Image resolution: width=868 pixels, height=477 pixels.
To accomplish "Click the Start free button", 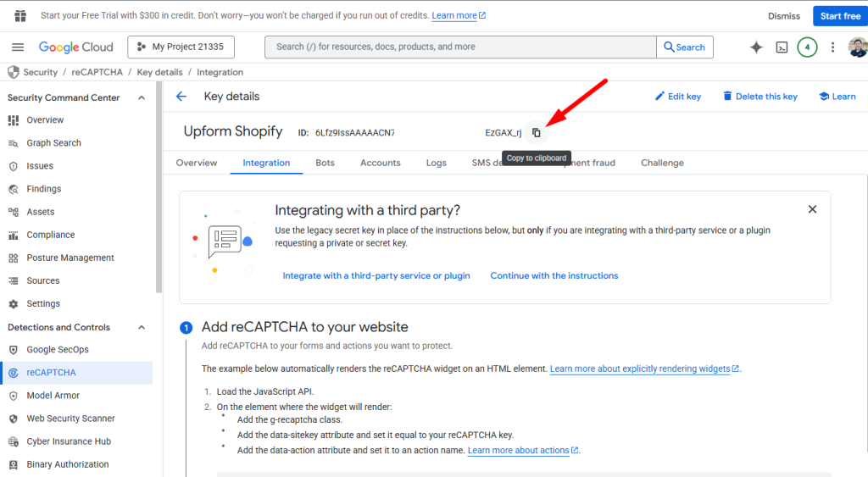I will pos(840,16).
